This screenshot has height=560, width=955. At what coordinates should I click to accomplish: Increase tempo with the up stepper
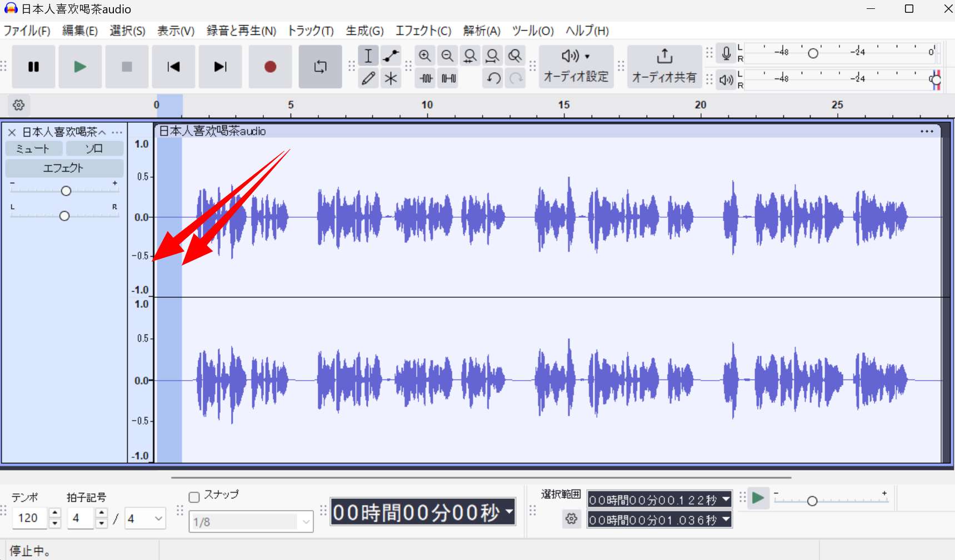pyautogui.click(x=54, y=513)
